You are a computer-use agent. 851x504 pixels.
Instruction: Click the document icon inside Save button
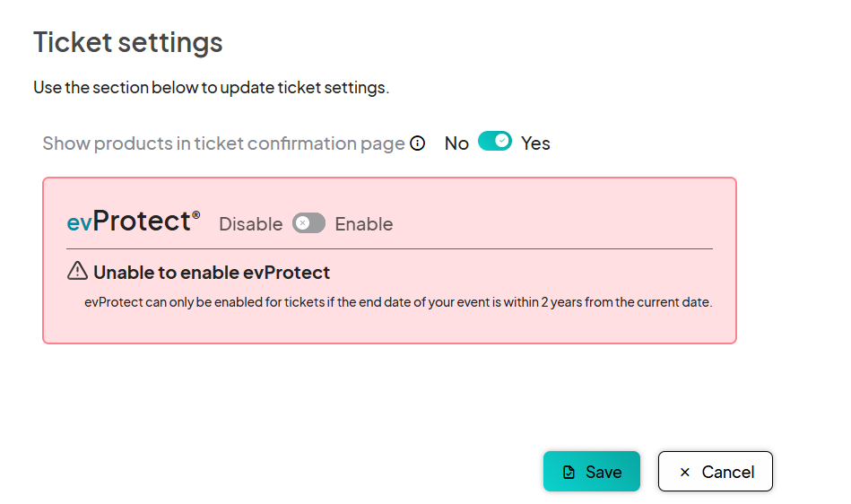click(569, 472)
